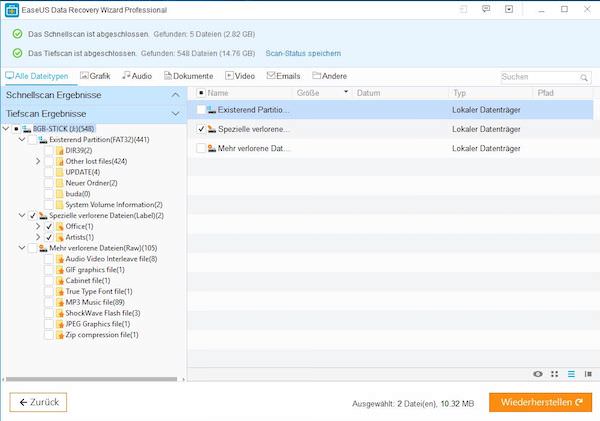This screenshot has height=421, width=600.
Task: Check Mehr verlorene Dateien(Raw) tree checkbox
Action: pos(33,248)
